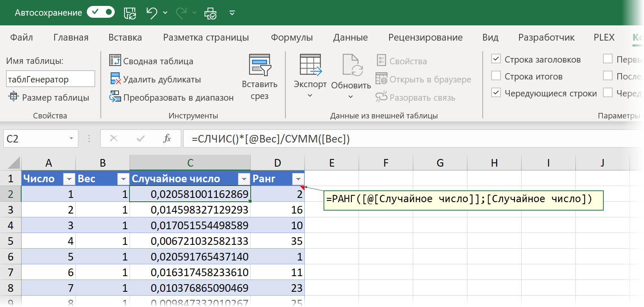Click cell with value 0,006721032582133
Screen dimensions: 644x307
[190, 241]
